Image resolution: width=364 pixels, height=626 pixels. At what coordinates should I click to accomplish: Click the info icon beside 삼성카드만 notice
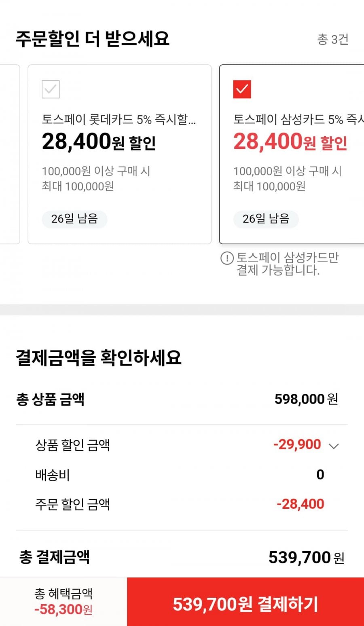click(227, 258)
